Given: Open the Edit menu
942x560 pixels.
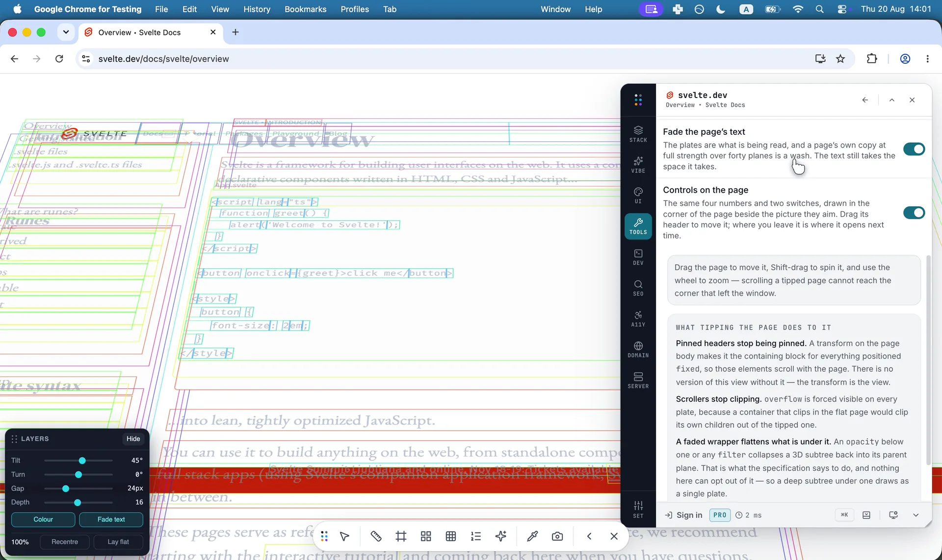Looking at the screenshot, I should pyautogui.click(x=189, y=9).
